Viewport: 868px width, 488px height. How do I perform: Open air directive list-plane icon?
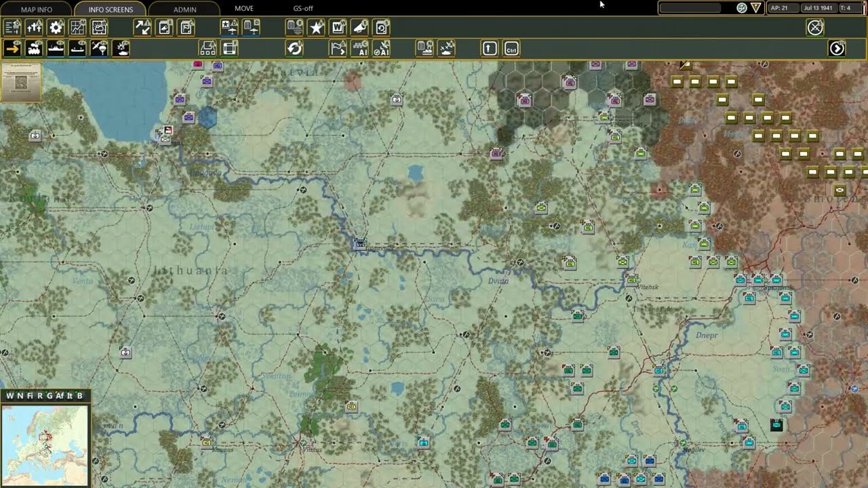click(x=251, y=27)
